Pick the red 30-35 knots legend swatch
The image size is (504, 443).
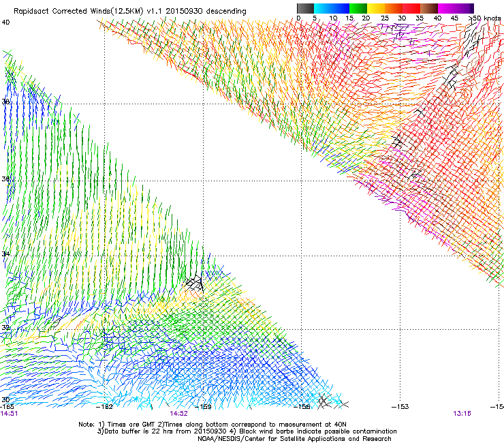coord(411,8)
